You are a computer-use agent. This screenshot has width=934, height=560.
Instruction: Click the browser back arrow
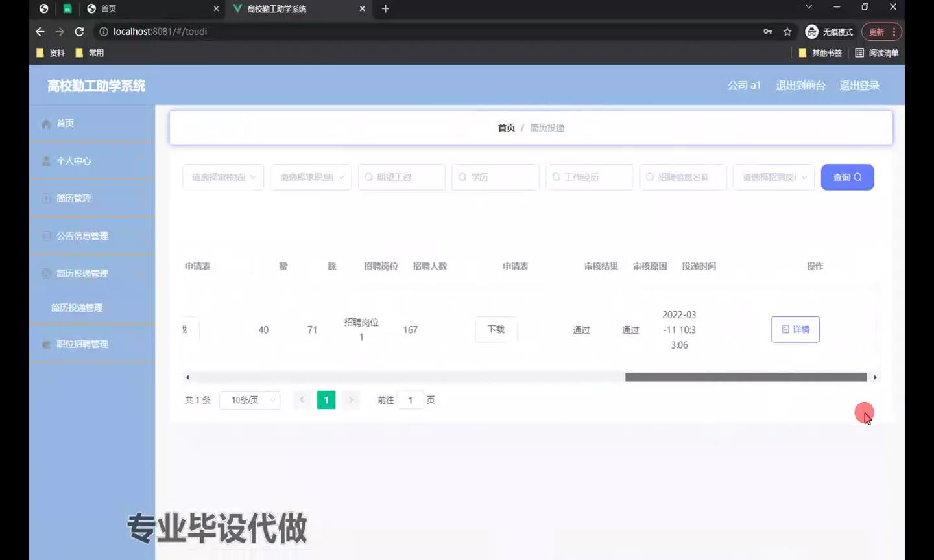point(40,32)
